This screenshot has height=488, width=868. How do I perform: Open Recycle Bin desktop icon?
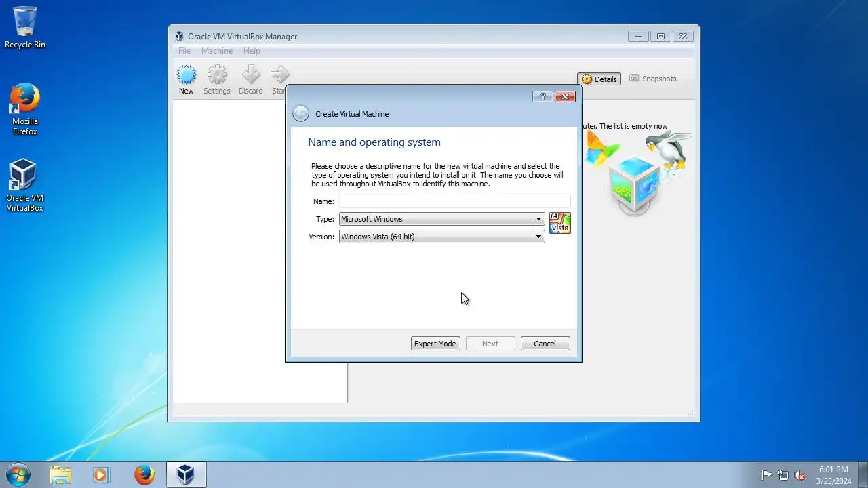25,28
